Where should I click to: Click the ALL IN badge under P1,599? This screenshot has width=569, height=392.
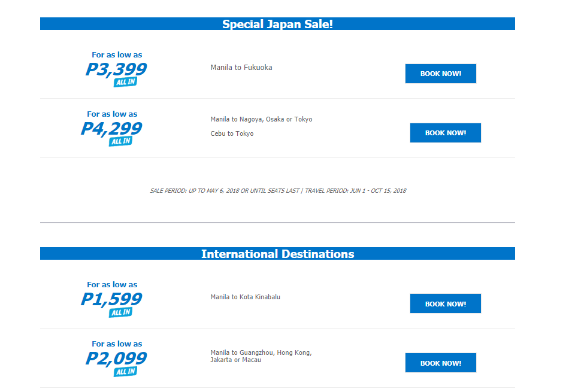(121, 312)
